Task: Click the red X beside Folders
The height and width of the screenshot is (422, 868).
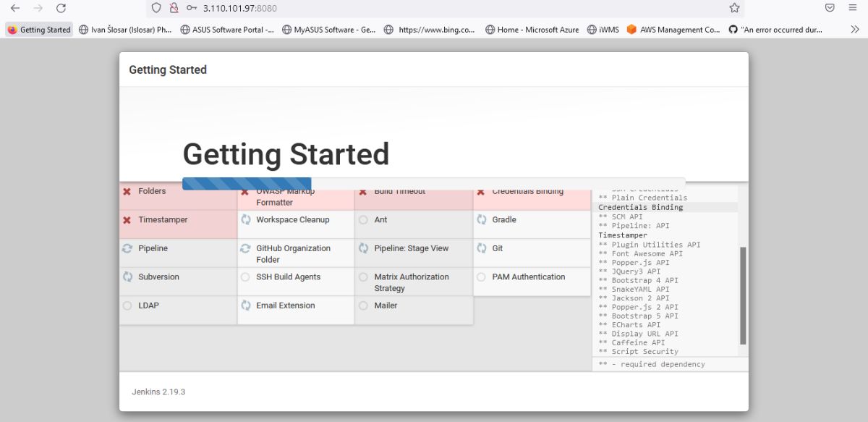Action: tap(127, 191)
